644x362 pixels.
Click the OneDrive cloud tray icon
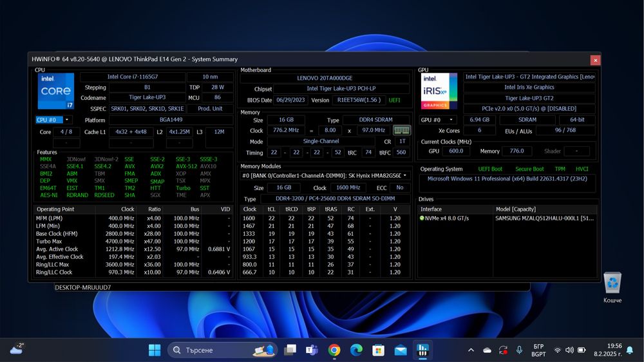tap(487, 350)
